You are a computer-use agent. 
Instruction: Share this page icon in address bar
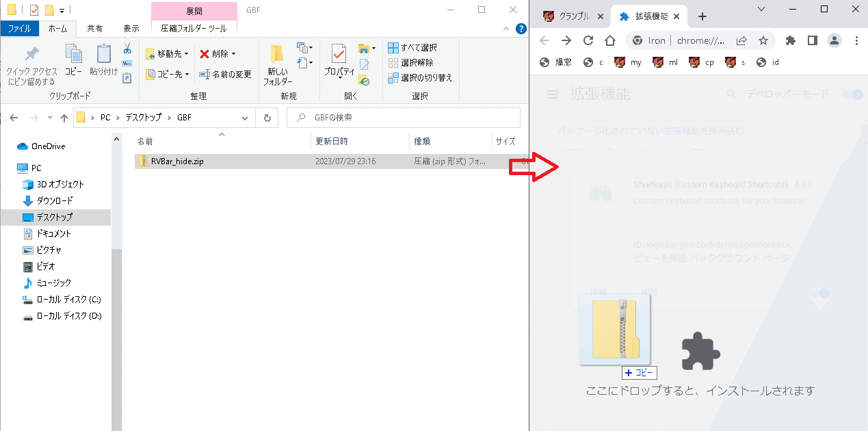741,40
